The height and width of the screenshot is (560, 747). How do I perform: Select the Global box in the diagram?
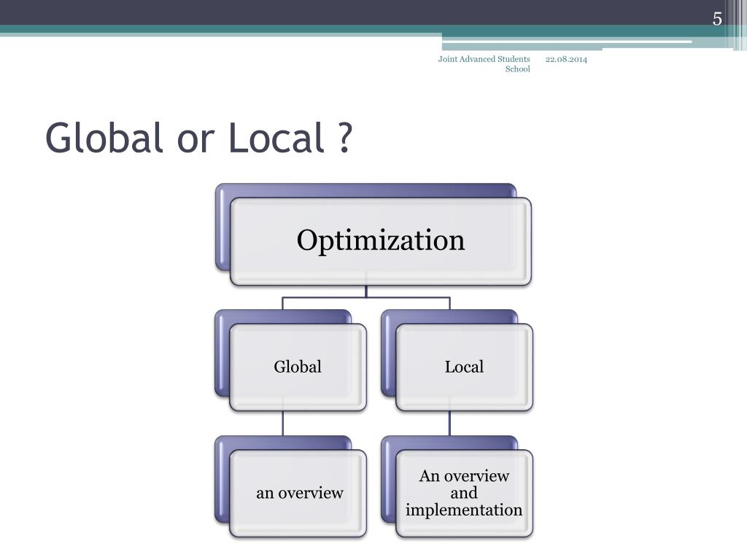pyautogui.click(x=298, y=367)
